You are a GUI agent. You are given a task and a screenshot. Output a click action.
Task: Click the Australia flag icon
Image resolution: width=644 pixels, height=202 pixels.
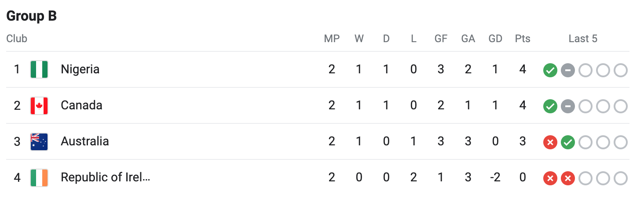(x=39, y=142)
